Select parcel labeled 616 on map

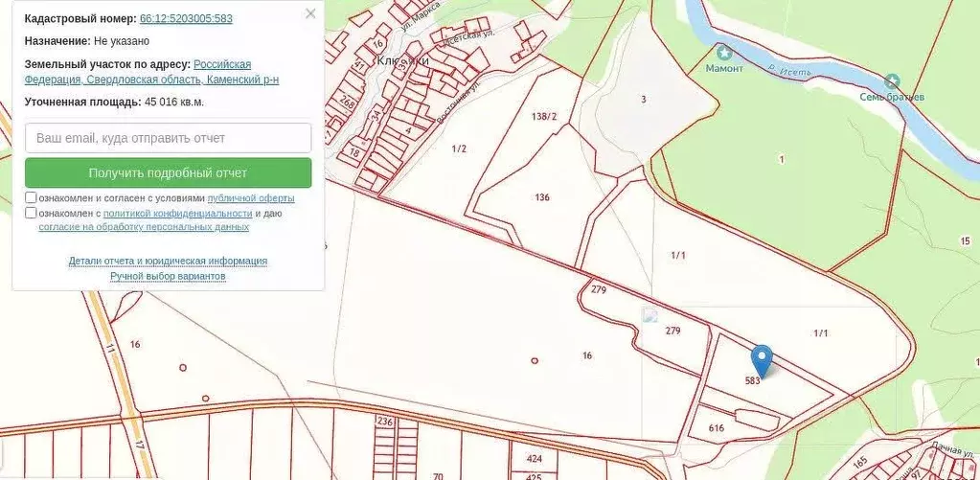717,428
